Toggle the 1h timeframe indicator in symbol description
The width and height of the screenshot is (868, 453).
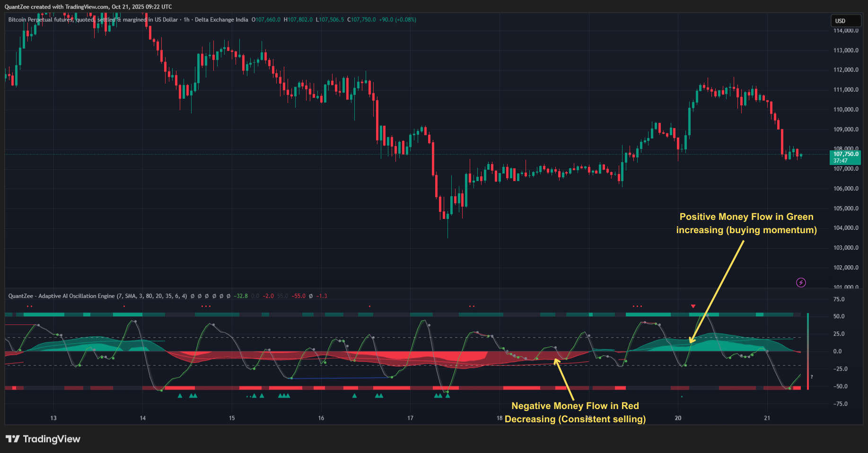(187, 20)
